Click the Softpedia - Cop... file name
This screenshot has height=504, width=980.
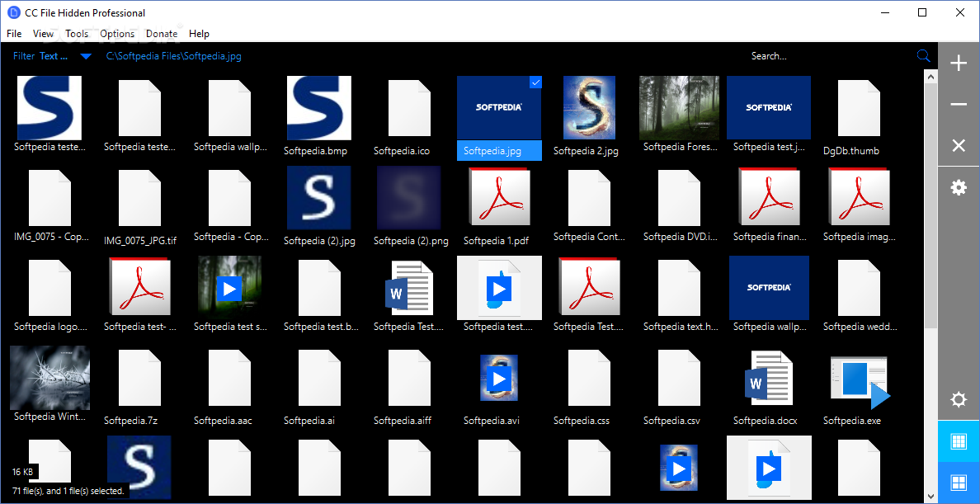coord(231,237)
